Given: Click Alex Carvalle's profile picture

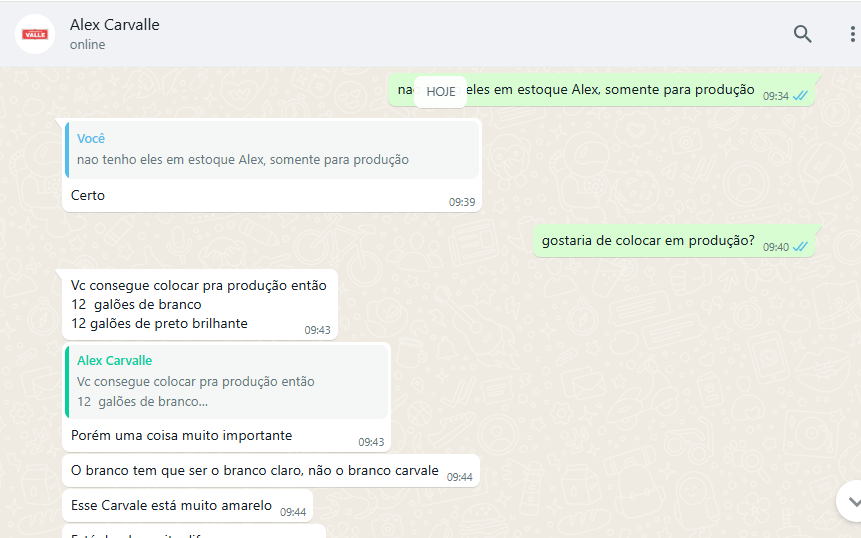Looking at the screenshot, I should tap(35, 34).
